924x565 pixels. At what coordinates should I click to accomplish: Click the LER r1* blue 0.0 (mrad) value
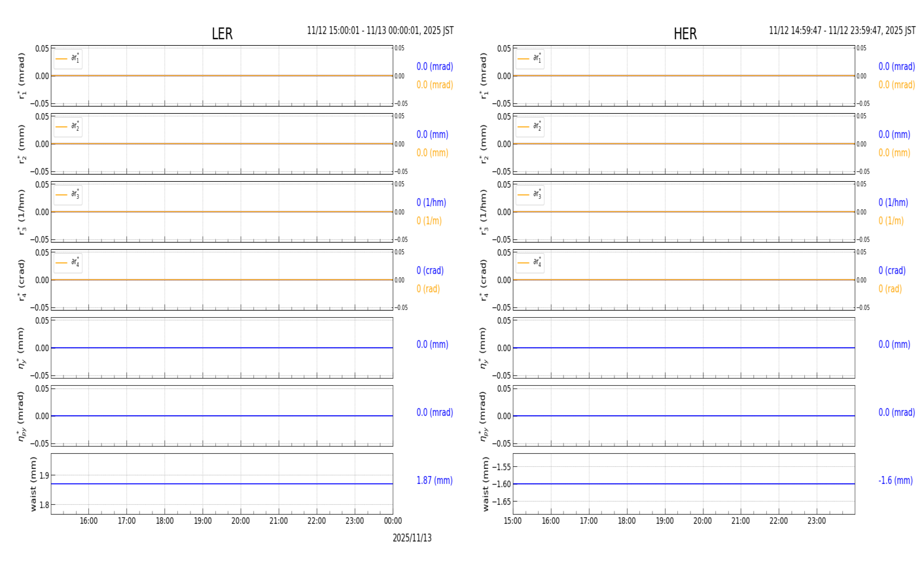tap(435, 67)
